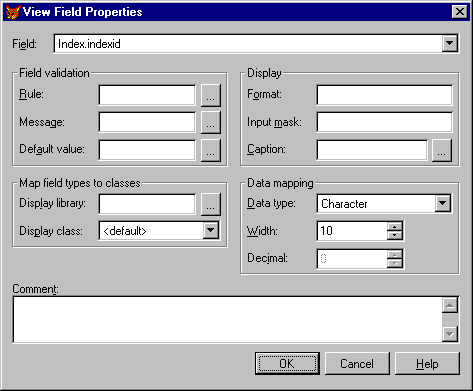Image resolution: width=473 pixels, height=391 pixels.
Task: Expand the Field dropdown list
Action: pyautogui.click(x=450, y=43)
